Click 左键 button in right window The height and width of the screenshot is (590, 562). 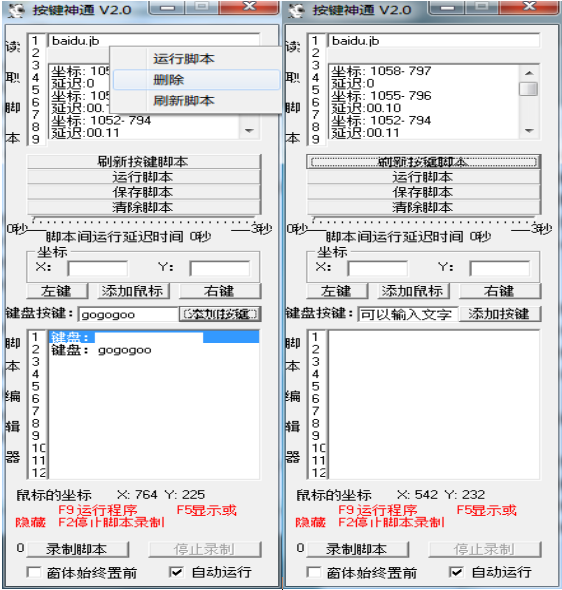coord(337,291)
